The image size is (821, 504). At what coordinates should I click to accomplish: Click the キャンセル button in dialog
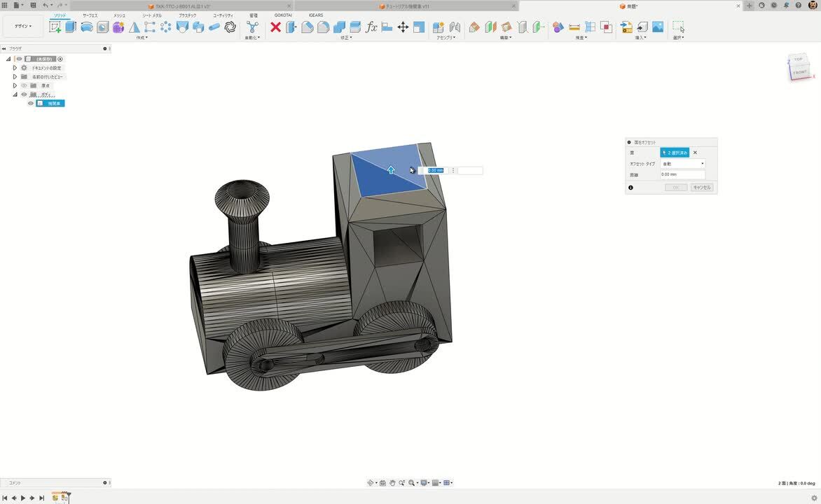coord(702,188)
